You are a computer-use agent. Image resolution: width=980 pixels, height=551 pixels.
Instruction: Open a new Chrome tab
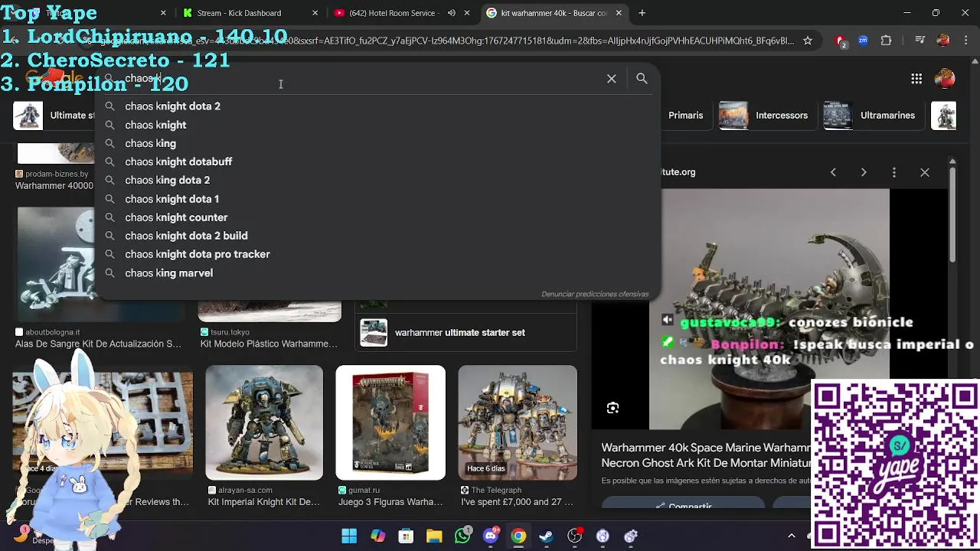coord(642,13)
